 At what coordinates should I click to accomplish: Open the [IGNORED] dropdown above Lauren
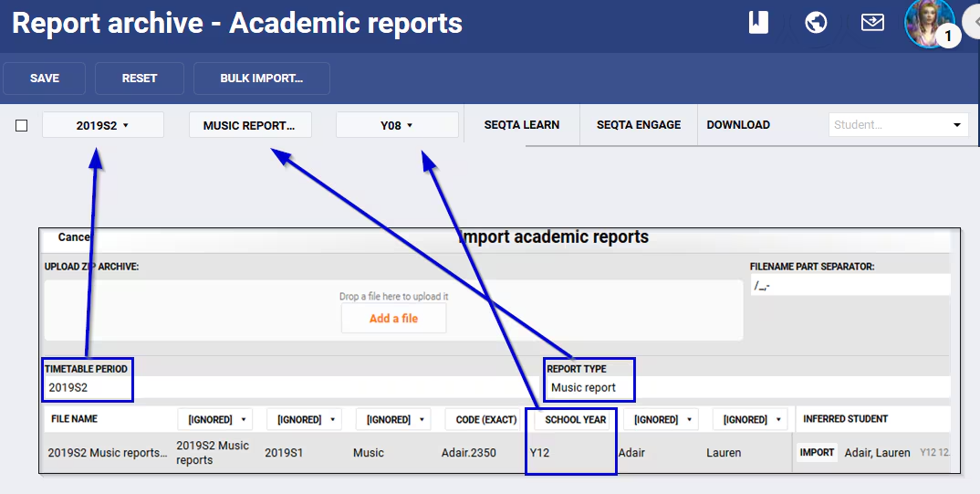point(750,420)
